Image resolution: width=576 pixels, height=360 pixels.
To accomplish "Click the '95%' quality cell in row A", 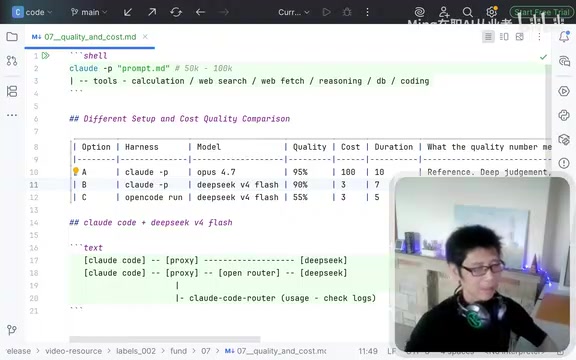I will pyautogui.click(x=300, y=172).
